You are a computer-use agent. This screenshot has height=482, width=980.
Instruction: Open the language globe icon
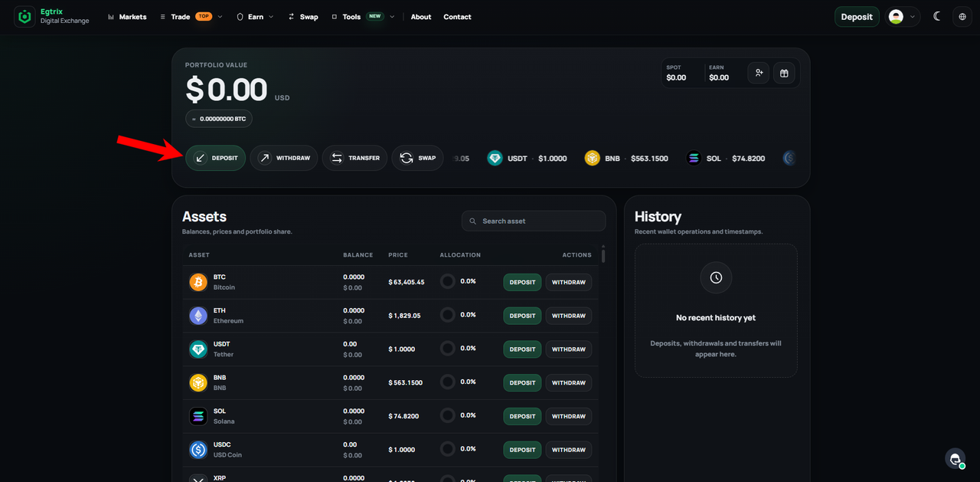962,17
